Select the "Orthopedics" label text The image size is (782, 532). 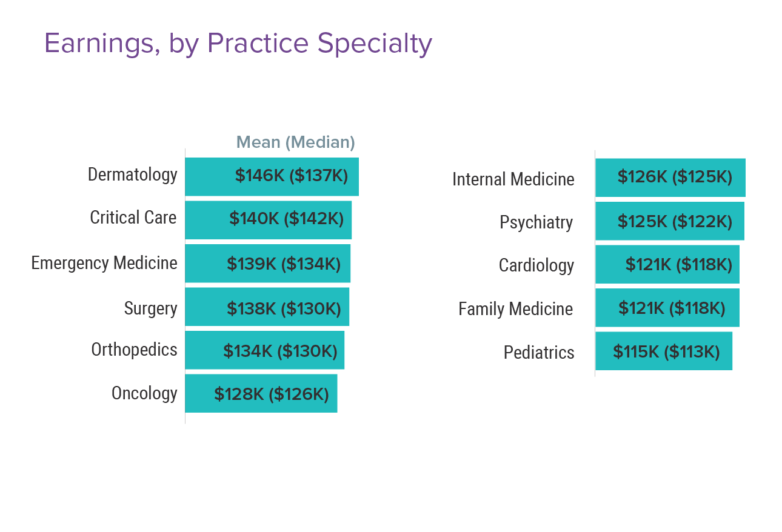134,350
